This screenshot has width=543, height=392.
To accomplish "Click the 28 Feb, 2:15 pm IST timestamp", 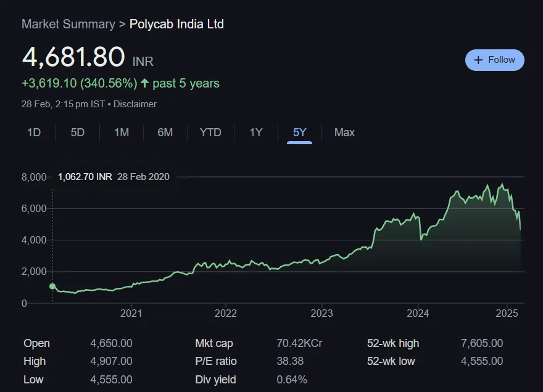I will (x=63, y=104).
